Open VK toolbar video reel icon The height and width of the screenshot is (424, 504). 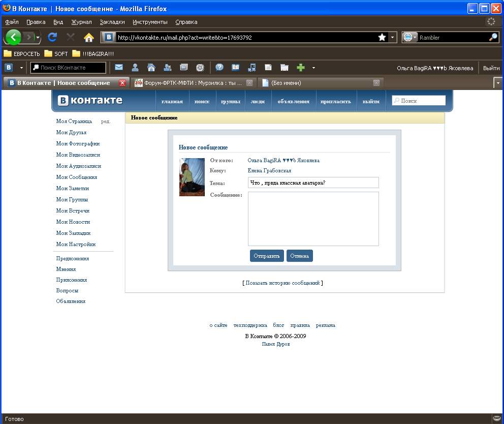click(x=200, y=68)
